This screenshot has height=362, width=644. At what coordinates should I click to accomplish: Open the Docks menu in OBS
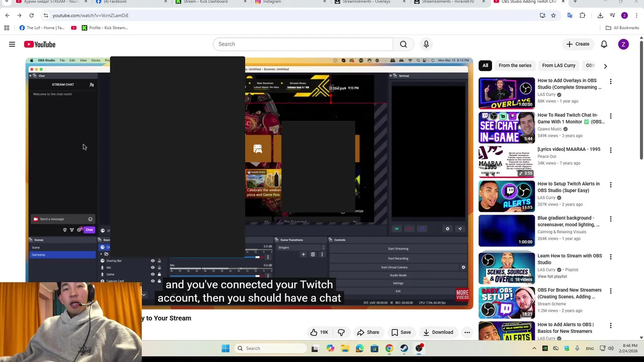pos(96,60)
